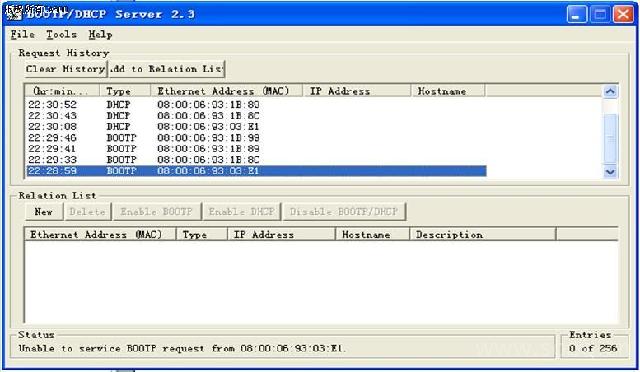The image size is (640, 372).
Task: Close the BOOTP/DHCP Server window
Action: (x=623, y=14)
